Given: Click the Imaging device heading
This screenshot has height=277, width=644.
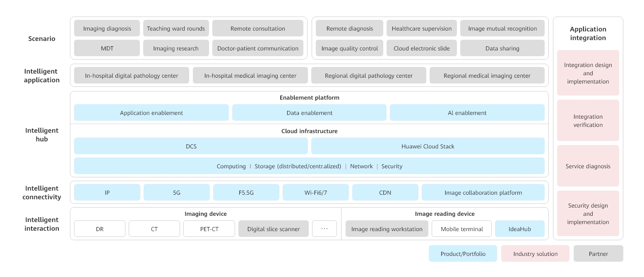Looking at the screenshot, I should pos(206,214).
